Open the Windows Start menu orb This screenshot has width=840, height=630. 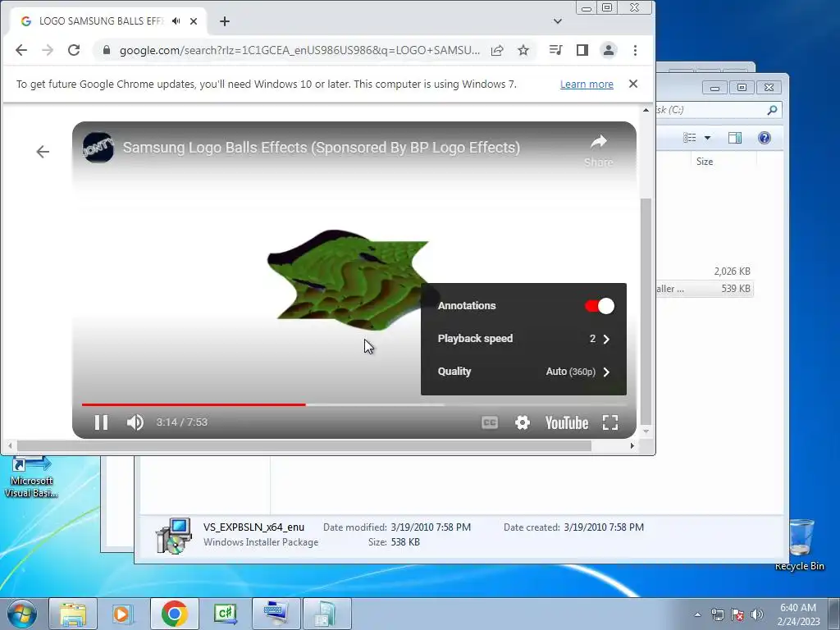pyautogui.click(x=22, y=614)
